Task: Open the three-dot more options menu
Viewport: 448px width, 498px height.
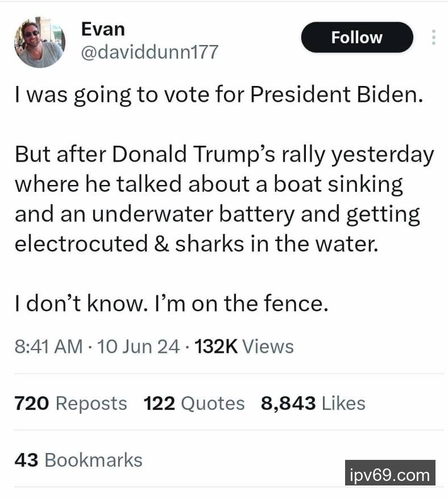Action: coord(433,38)
